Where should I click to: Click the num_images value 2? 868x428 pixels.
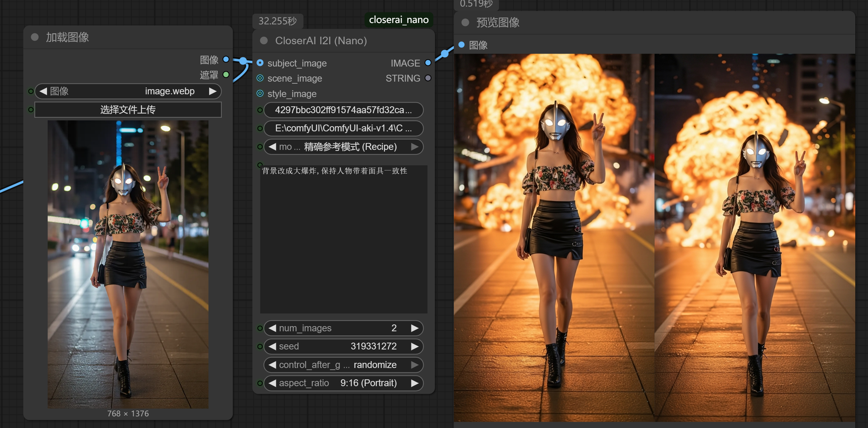(x=394, y=328)
